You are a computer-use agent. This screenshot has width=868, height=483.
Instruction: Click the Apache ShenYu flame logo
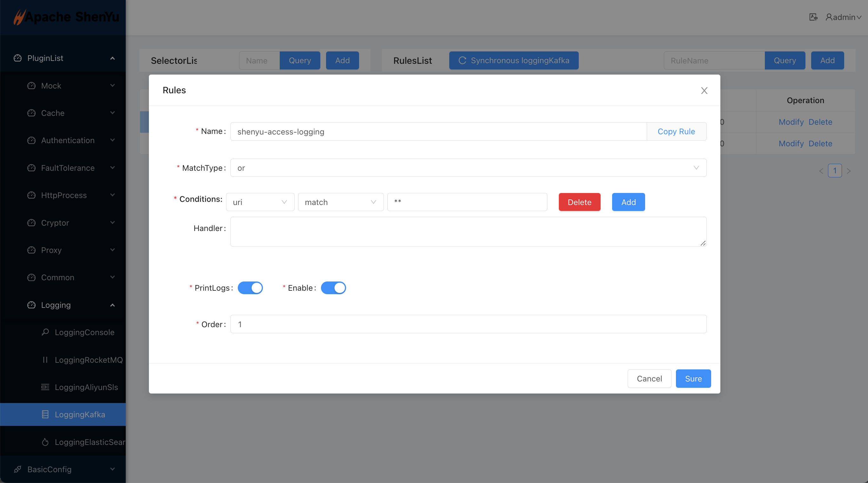[x=19, y=17]
